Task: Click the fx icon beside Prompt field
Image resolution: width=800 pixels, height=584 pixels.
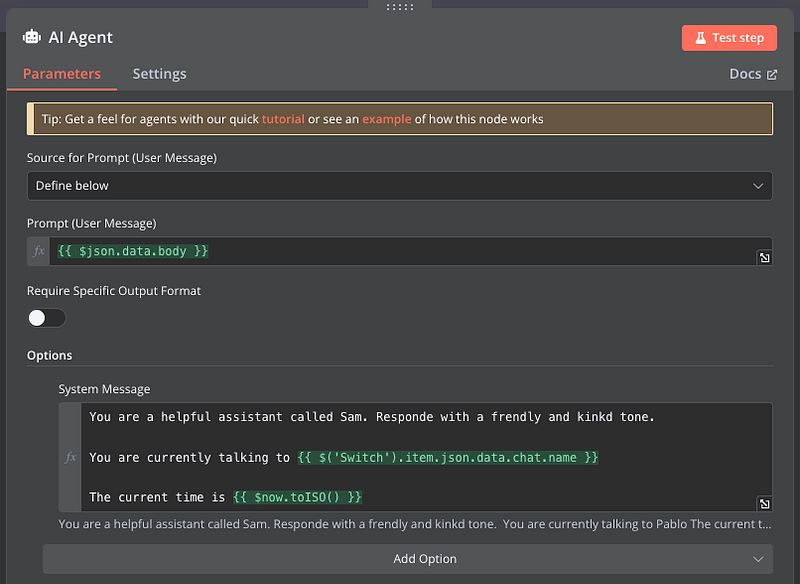Action: point(39,252)
